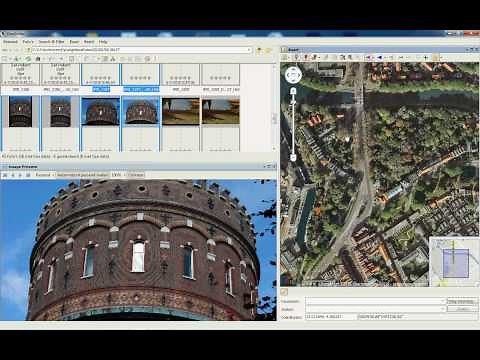Click the search magnifier icon in map toolbar
The height and width of the screenshot is (360, 480).
point(350,58)
